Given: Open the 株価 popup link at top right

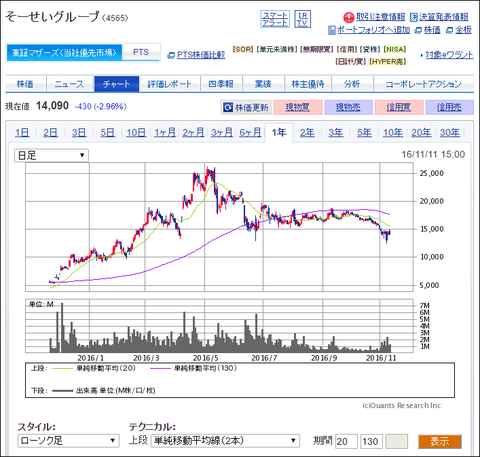Looking at the screenshot, I should [428, 30].
